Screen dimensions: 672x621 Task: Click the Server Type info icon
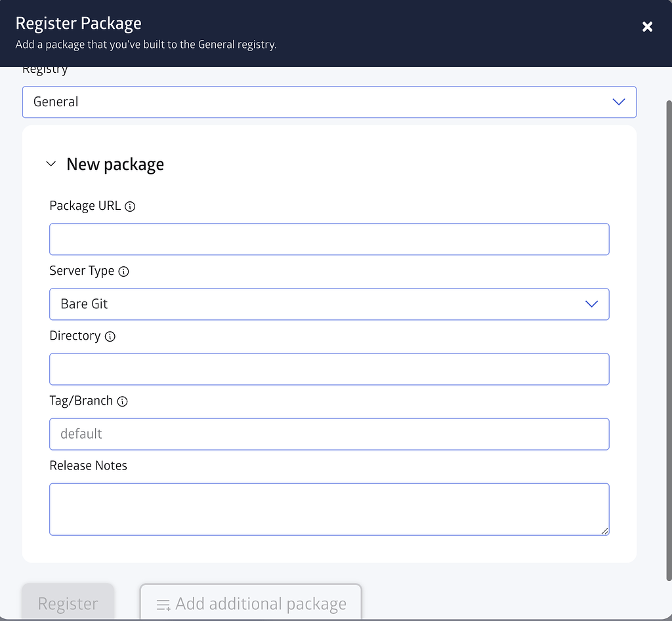[x=123, y=271]
